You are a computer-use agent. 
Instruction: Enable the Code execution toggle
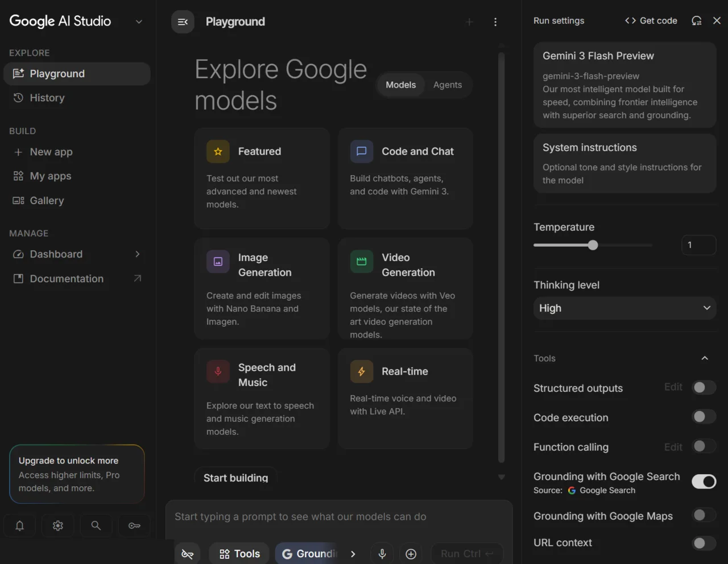[x=704, y=417]
